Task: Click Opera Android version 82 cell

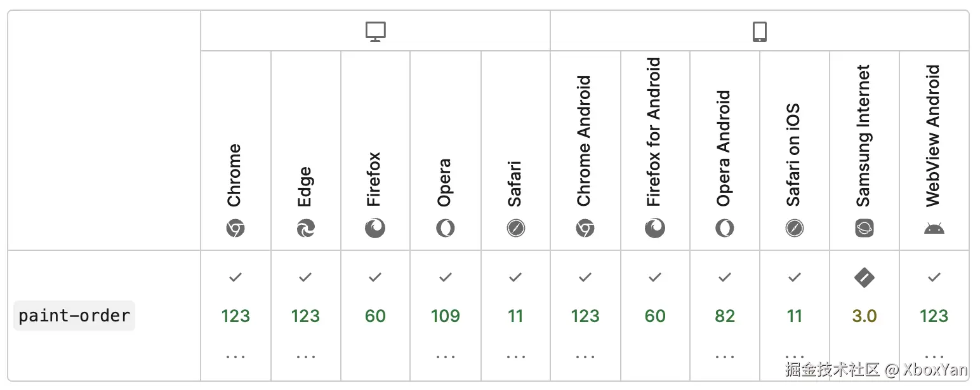Action: pyautogui.click(x=725, y=316)
